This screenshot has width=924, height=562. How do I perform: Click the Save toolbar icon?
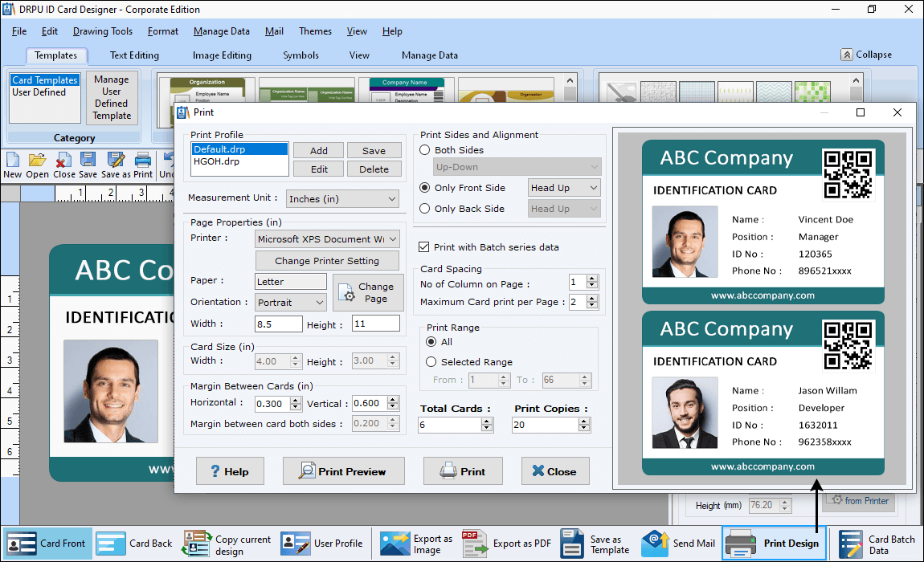88,165
